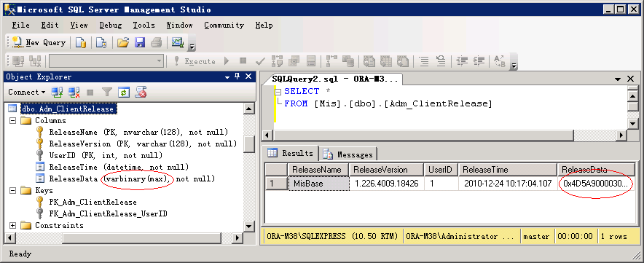Switch to the Messages tab
This screenshot has height=263, width=644.
tap(349, 154)
